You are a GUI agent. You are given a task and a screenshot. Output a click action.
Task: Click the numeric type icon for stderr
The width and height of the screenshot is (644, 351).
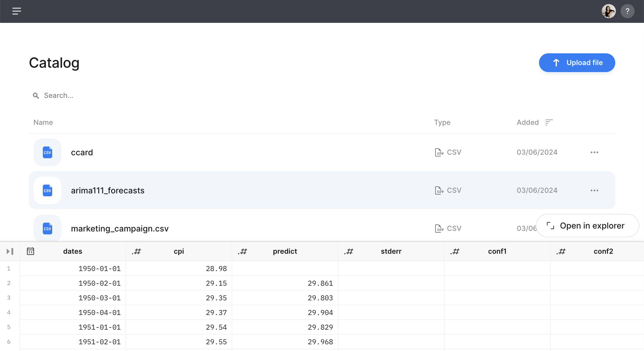click(349, 251)
